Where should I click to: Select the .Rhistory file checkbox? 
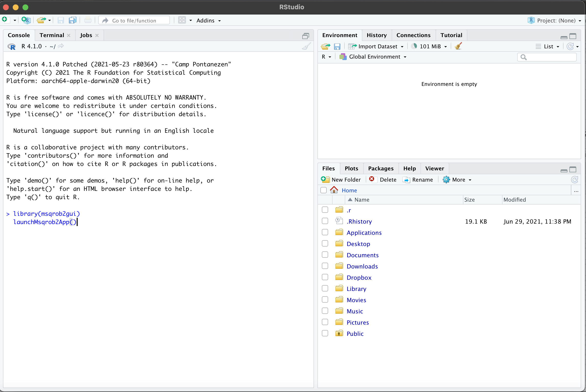[x=325, y=221]
